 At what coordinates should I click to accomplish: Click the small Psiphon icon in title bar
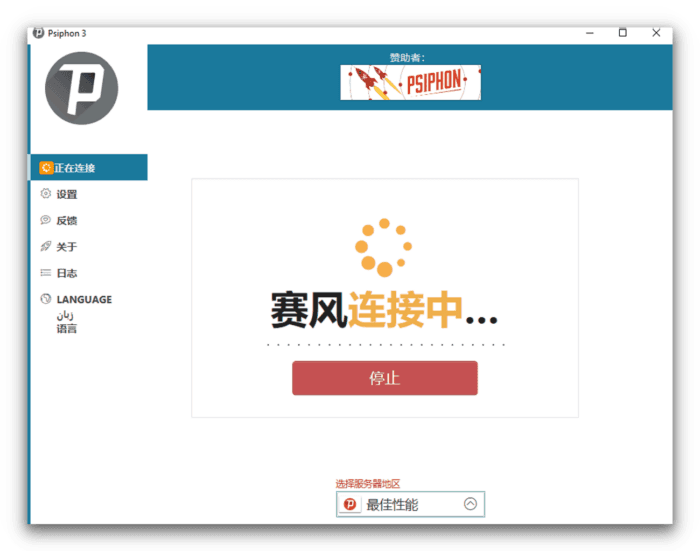pos(38,32)
